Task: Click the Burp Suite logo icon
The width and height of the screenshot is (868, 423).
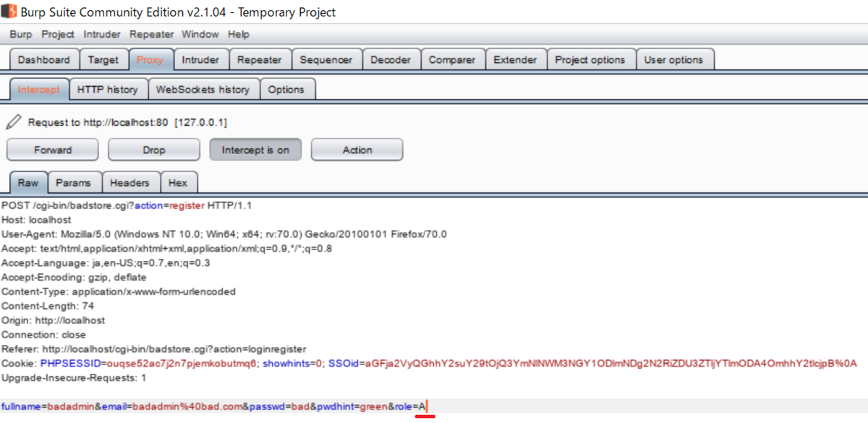Action: 9,12
